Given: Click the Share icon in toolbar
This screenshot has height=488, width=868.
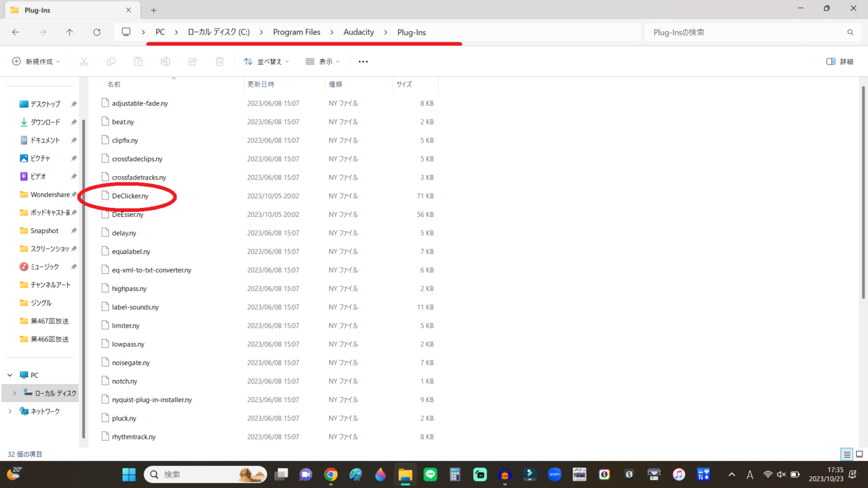Looking at the screenshot, I should pos(193,62).
